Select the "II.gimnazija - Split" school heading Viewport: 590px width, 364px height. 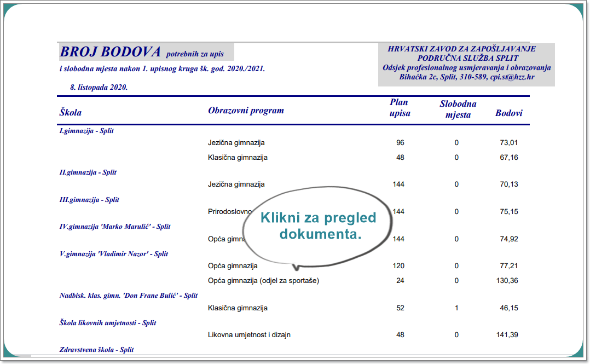(88, 172)
